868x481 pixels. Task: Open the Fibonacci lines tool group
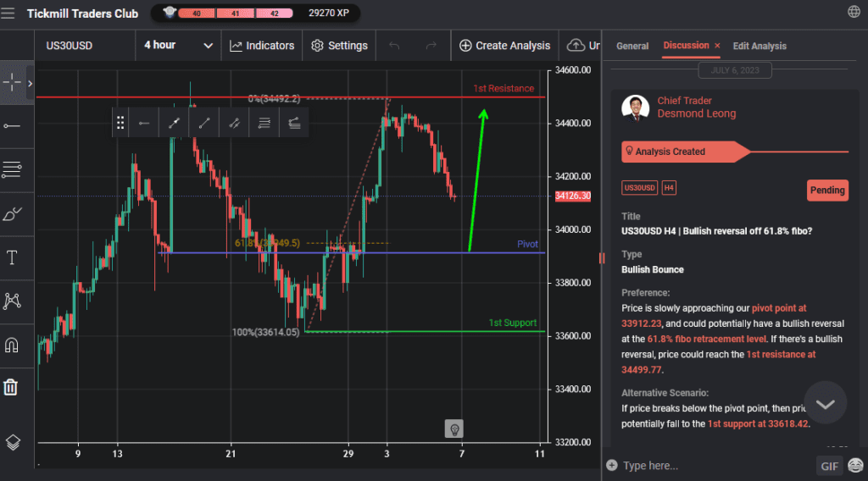tap(12, 170)
